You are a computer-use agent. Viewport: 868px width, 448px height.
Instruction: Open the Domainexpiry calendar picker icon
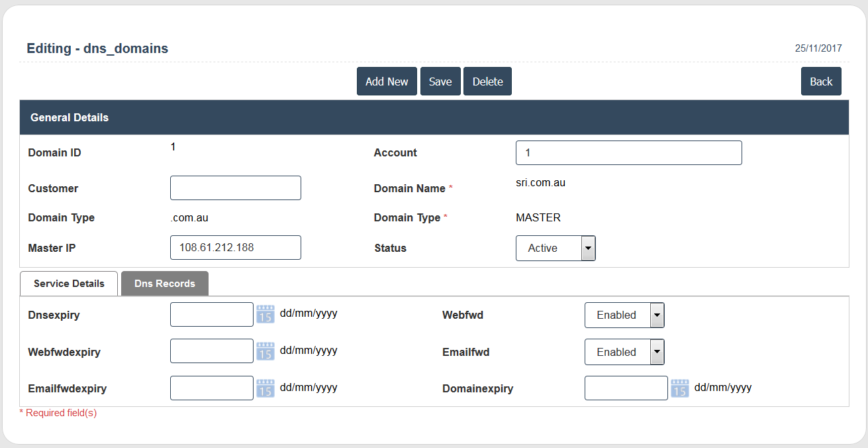[x=679, y=388]
